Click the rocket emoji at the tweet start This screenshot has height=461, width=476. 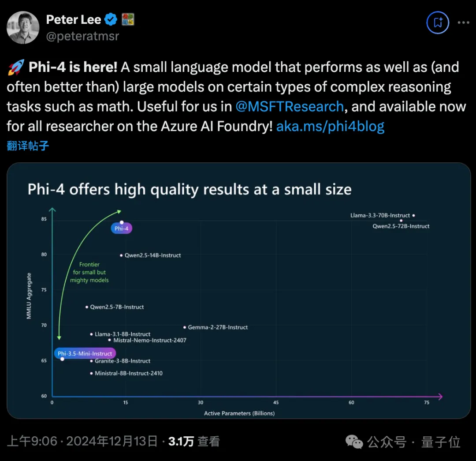[16, 67]
